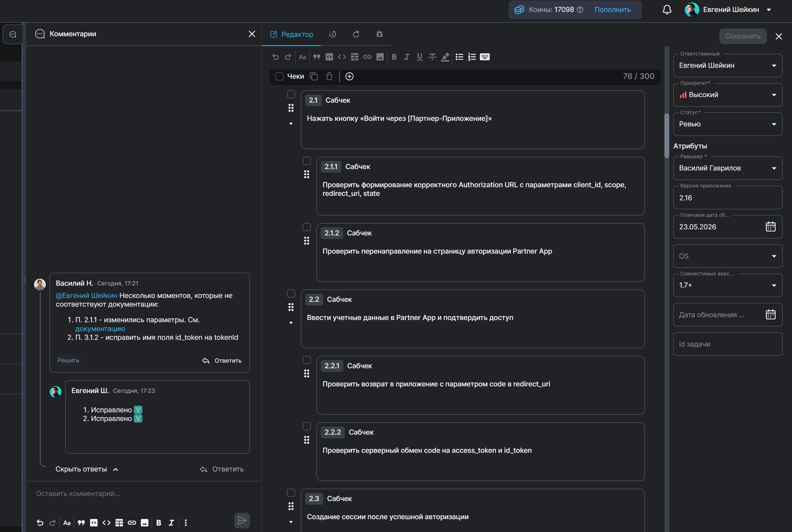
Task: Open the Приоритет dropdown showing Высокий
Action: pyautogui.click(x=728, y=95)
